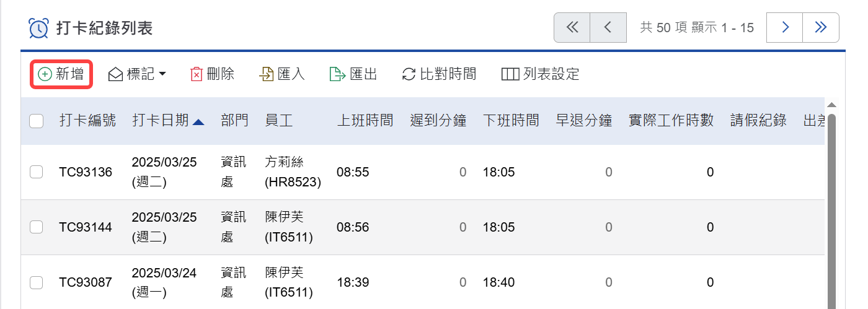
Task: Click the 刪除 trash icon
Action: click(x=197, y=74)
